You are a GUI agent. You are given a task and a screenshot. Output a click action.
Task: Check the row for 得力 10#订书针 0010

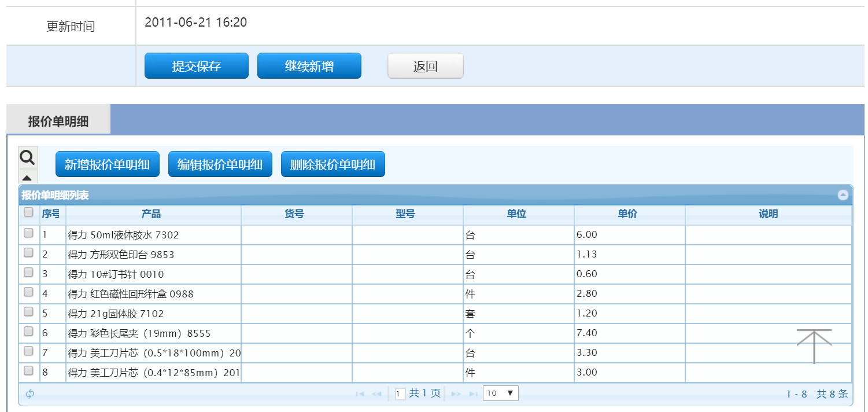tap(28, 273)
